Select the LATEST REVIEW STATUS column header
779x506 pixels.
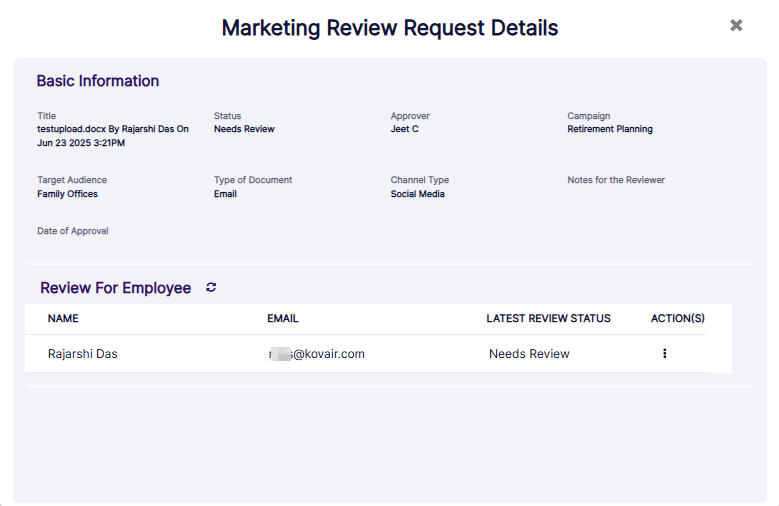click(548, 319)
